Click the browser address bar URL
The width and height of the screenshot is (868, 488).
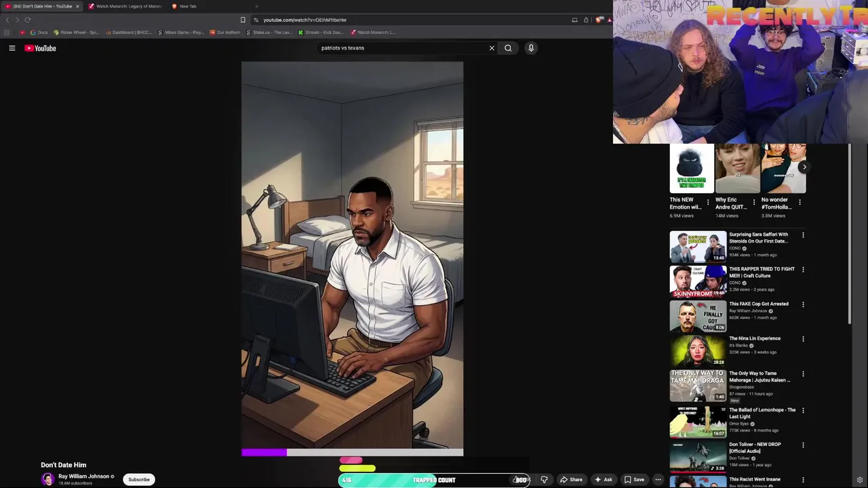point(304,20)
